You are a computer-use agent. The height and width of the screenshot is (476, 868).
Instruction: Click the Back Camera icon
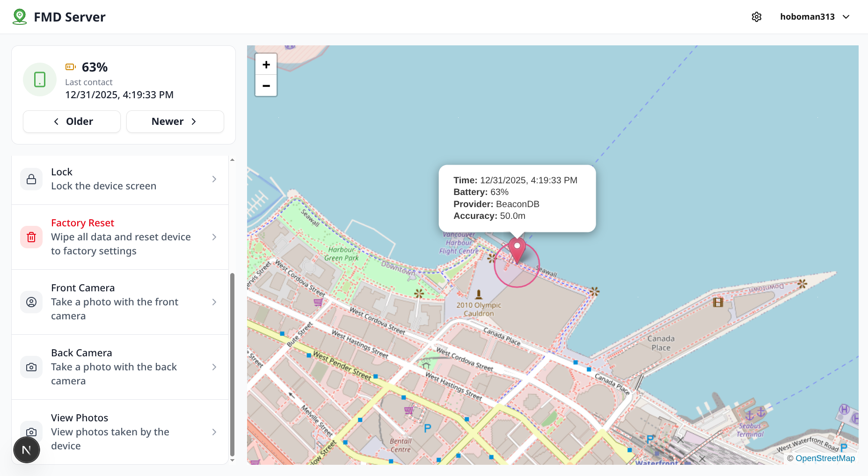pyautogui.click(x=31, y=367)
